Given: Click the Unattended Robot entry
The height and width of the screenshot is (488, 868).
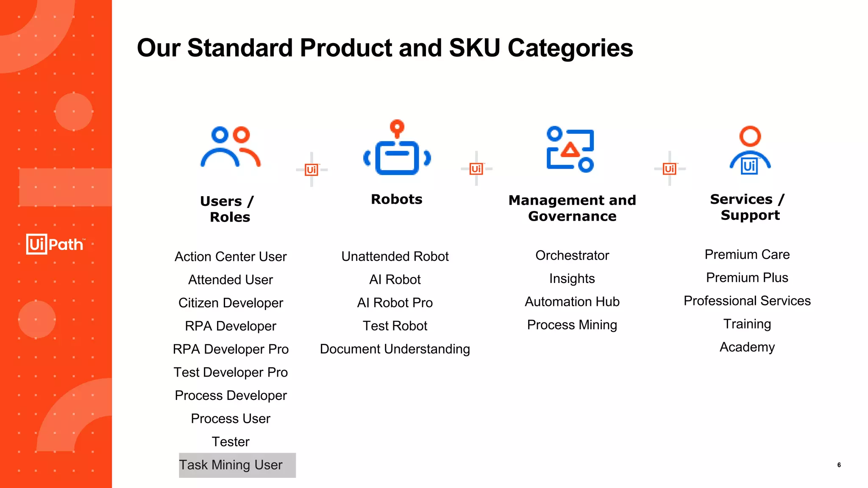Looking at the screenshot, I should click(395, 256).
